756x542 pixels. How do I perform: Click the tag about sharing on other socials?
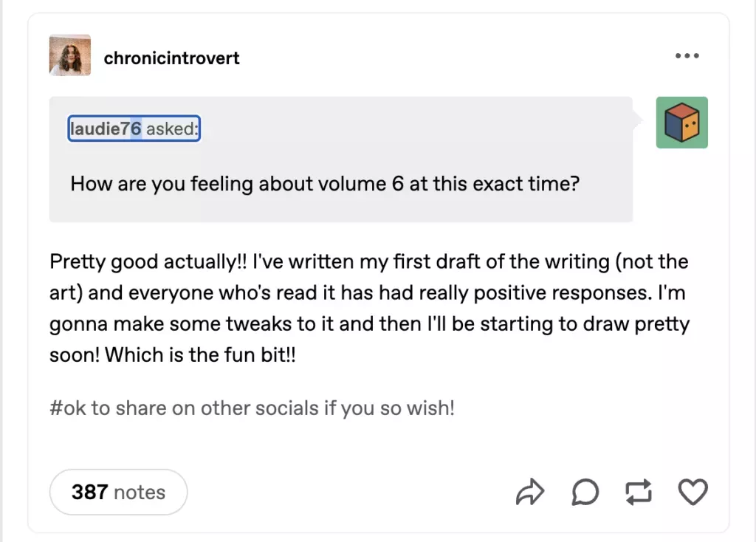(x=251, y=408)
